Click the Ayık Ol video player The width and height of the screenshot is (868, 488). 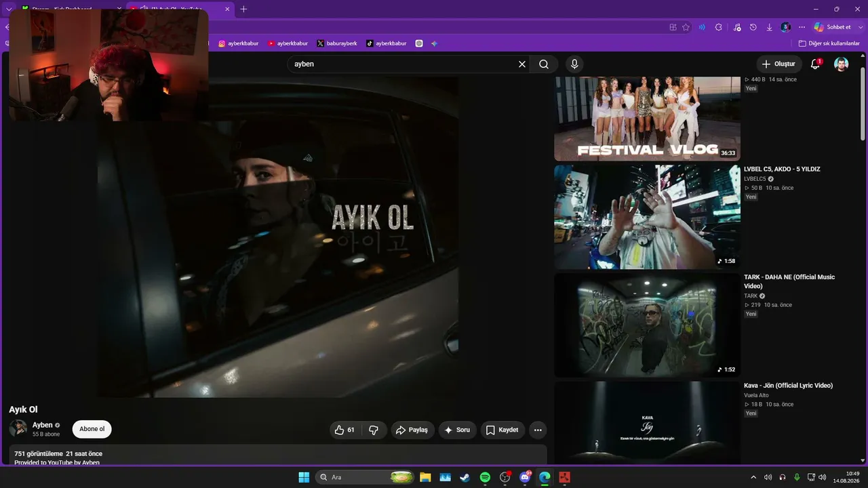[x=278, y=237]
